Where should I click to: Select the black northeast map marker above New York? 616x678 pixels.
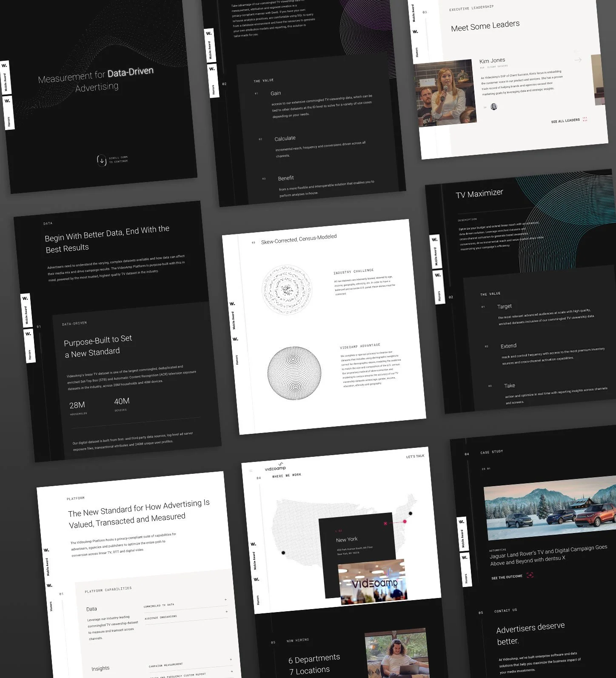[x=411, y=513]
